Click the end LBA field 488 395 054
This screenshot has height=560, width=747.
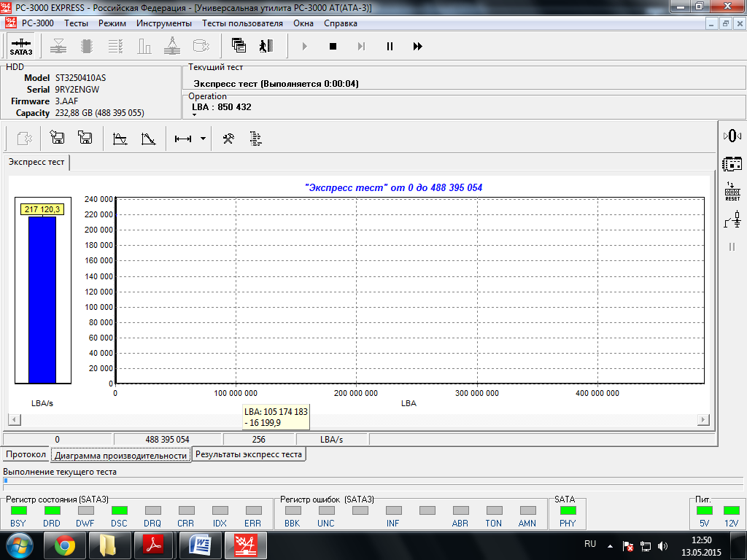pyautogui.click(x=167, y=440)
